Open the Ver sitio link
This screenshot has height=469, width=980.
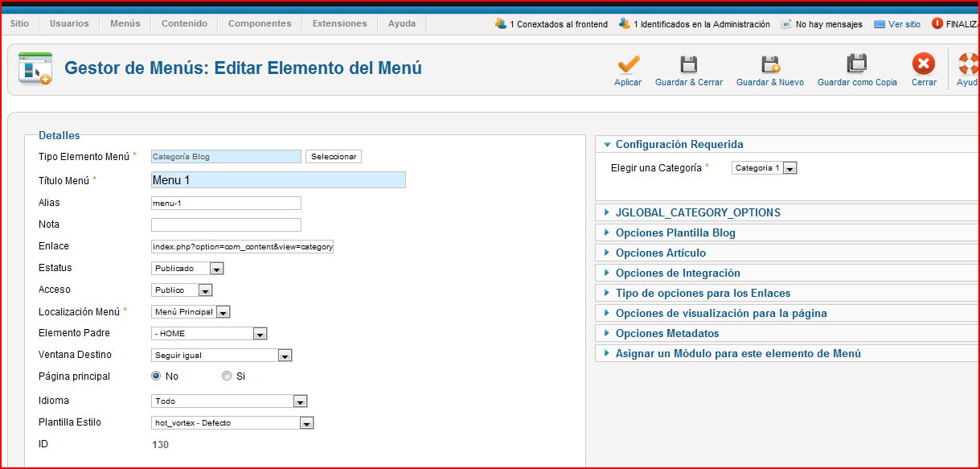pos(904,24)
